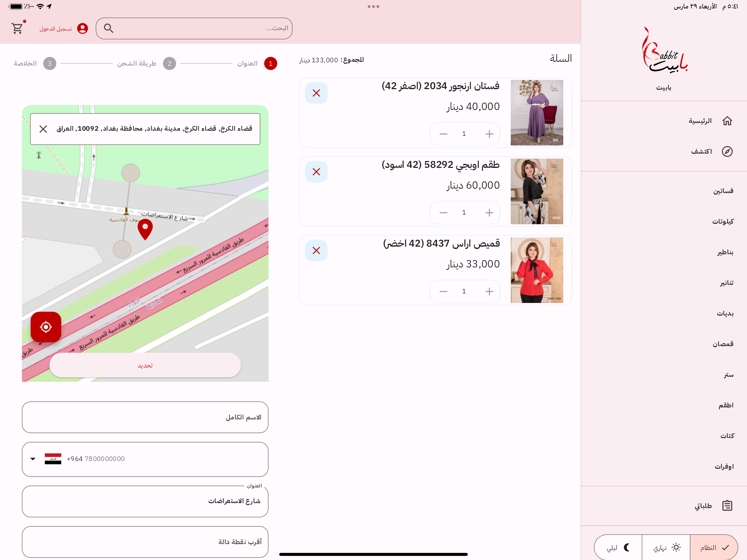Screen dimensions: 747x560
Task: Select the ليلي night theme option
Action: pos(618,547)
